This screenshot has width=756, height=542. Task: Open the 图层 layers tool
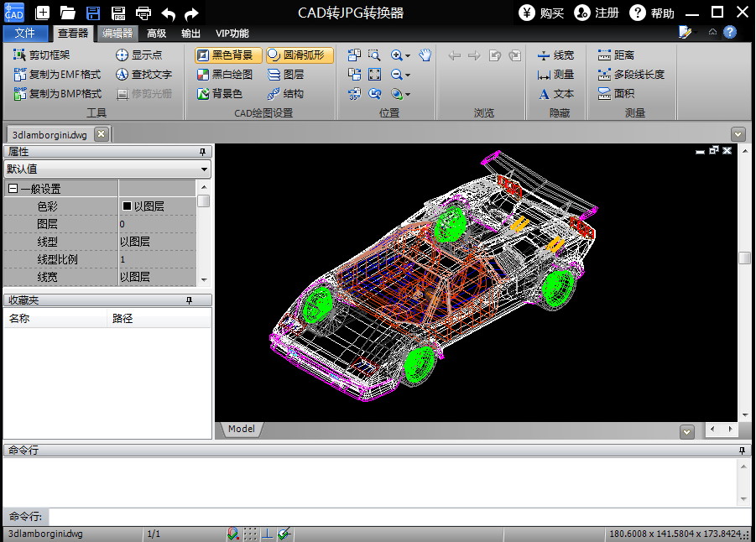[285, 75]
